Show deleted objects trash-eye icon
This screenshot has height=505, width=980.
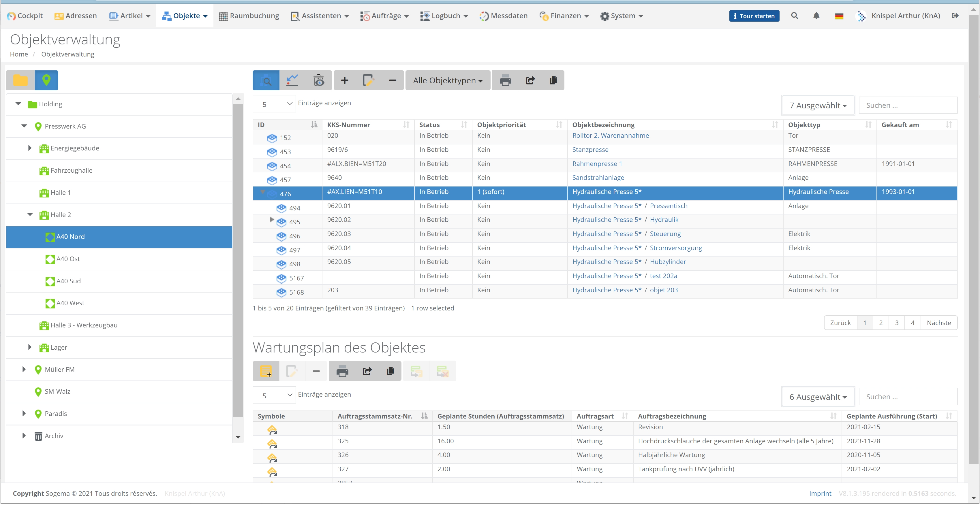point(319,81)
